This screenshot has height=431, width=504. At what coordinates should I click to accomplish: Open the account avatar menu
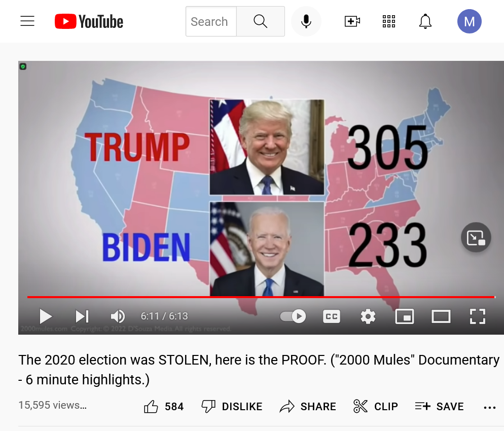click(x=470, y=21)
